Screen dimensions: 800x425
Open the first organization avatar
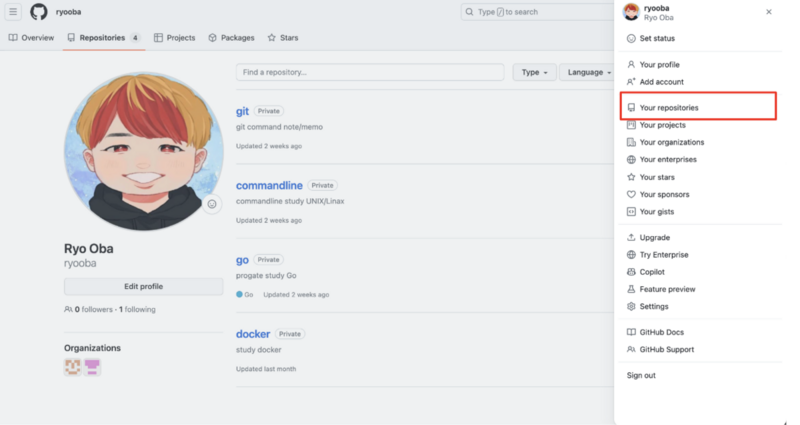coord(72,367)
